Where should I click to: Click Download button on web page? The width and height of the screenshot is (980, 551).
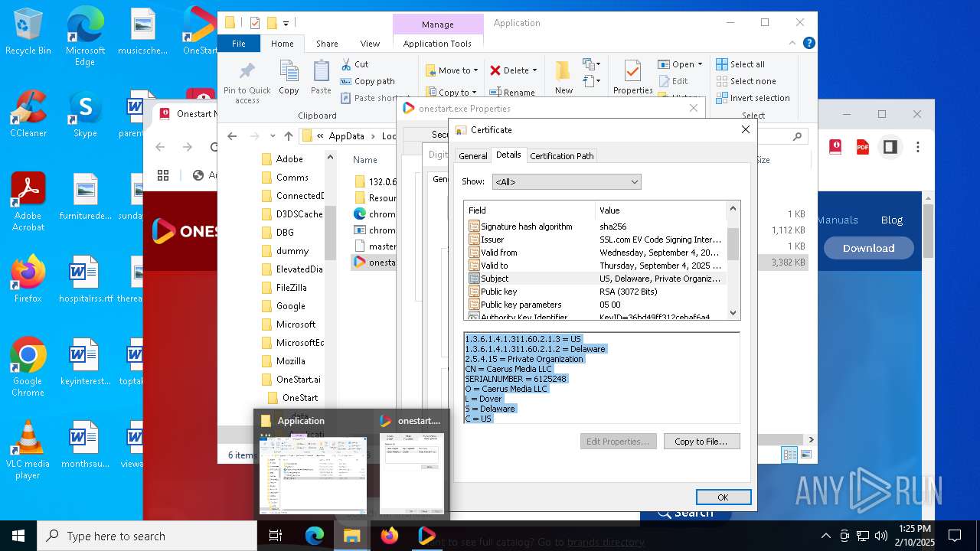[868, 248]
